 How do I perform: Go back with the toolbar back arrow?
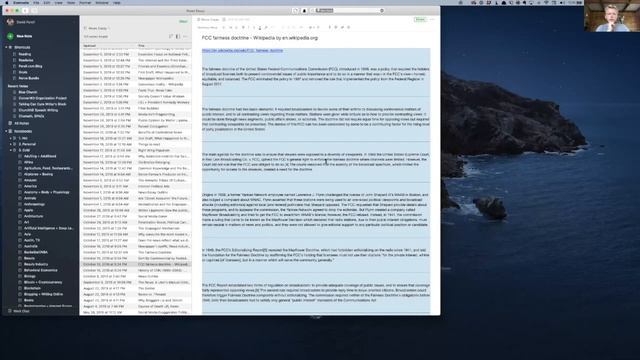pyautogui.click(x=25, y=11)
